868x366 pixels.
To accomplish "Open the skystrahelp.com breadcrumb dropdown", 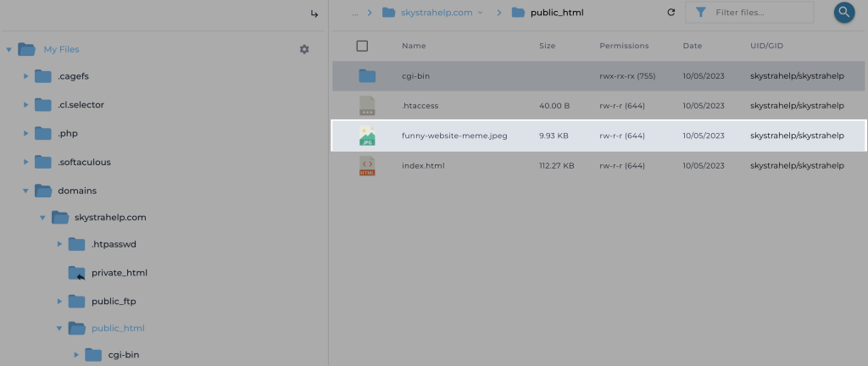I will (480, 13).
